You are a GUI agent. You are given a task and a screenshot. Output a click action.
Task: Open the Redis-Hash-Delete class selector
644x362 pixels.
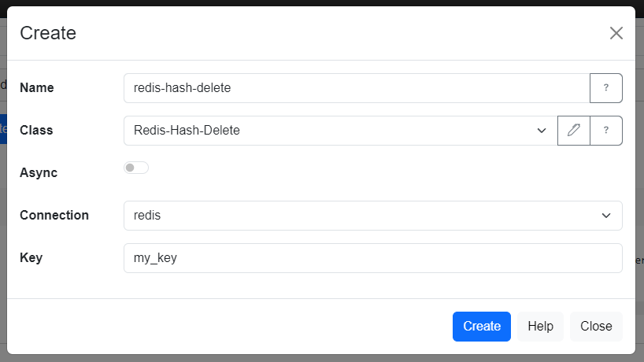pyautogui.click(x=331, y=131)
